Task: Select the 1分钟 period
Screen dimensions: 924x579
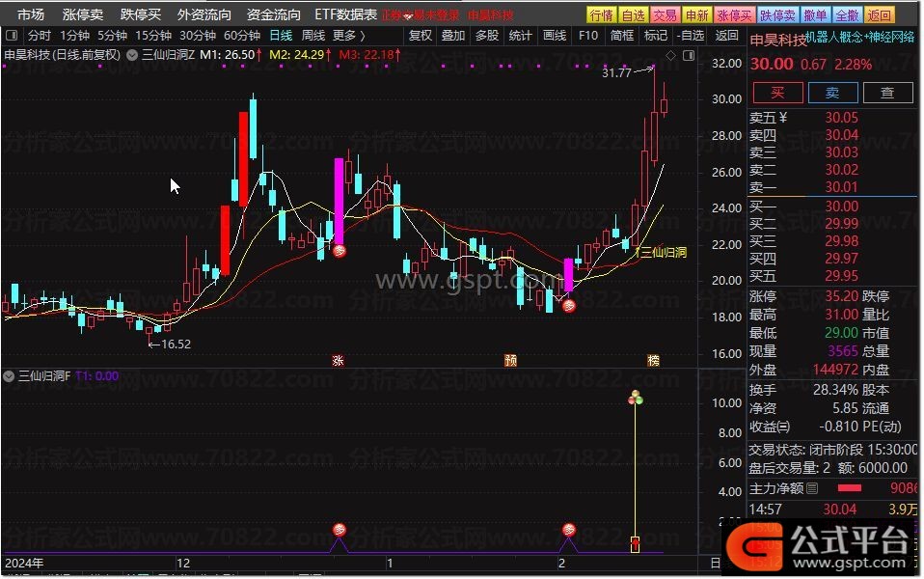Action: tap(75, 36)
